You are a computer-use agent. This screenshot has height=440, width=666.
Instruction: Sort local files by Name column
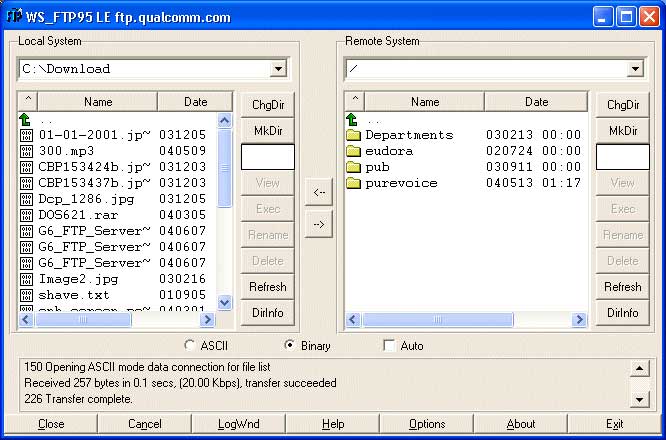98,102
